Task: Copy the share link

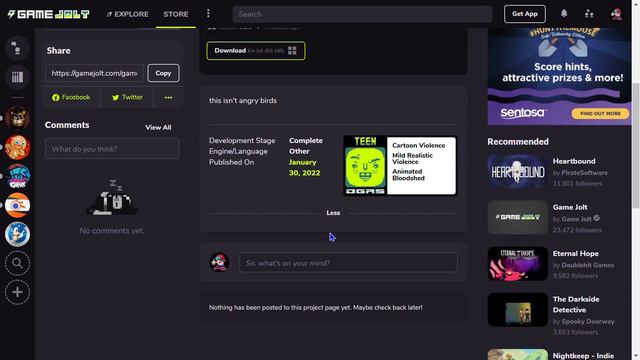Action: click(x=163, y=73)
